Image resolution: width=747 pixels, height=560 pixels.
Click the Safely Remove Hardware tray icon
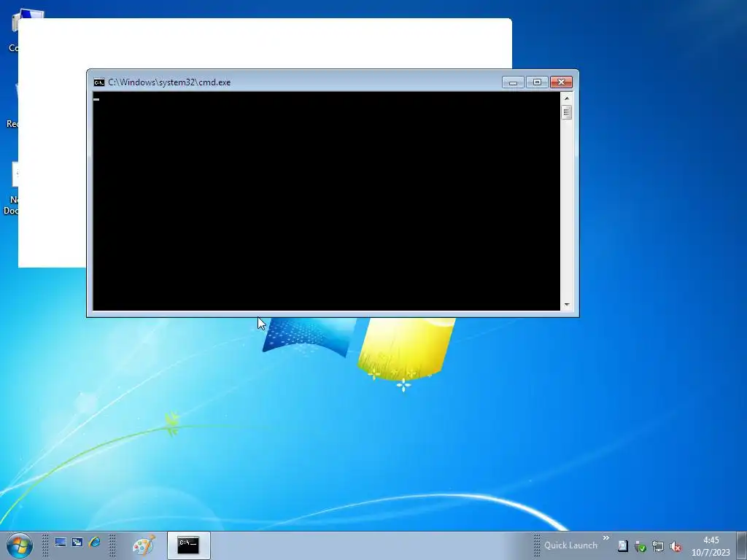pos(640,547)
